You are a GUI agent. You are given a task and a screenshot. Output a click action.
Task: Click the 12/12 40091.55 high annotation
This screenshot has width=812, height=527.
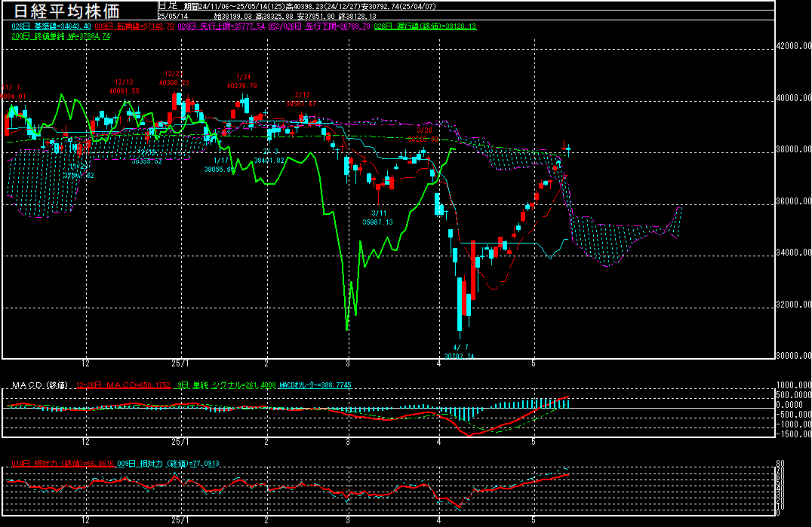click(x=124, y=87)
